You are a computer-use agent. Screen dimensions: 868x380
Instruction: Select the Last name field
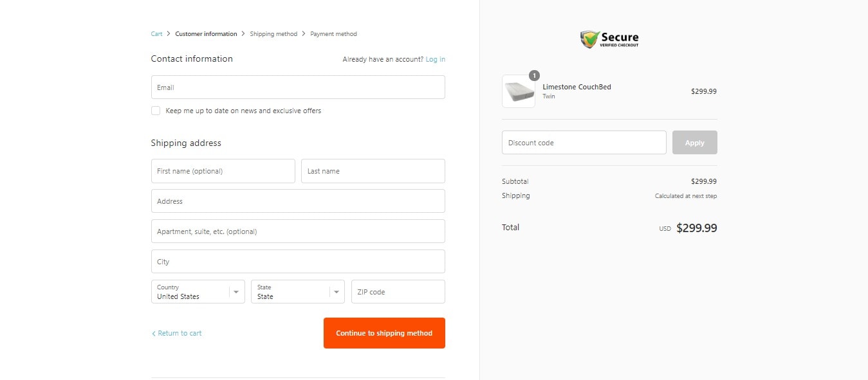[373, 171]
